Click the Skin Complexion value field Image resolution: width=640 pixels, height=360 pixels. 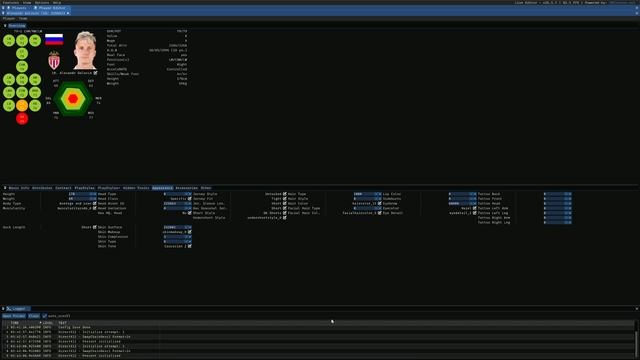click(x=178, y=237)
